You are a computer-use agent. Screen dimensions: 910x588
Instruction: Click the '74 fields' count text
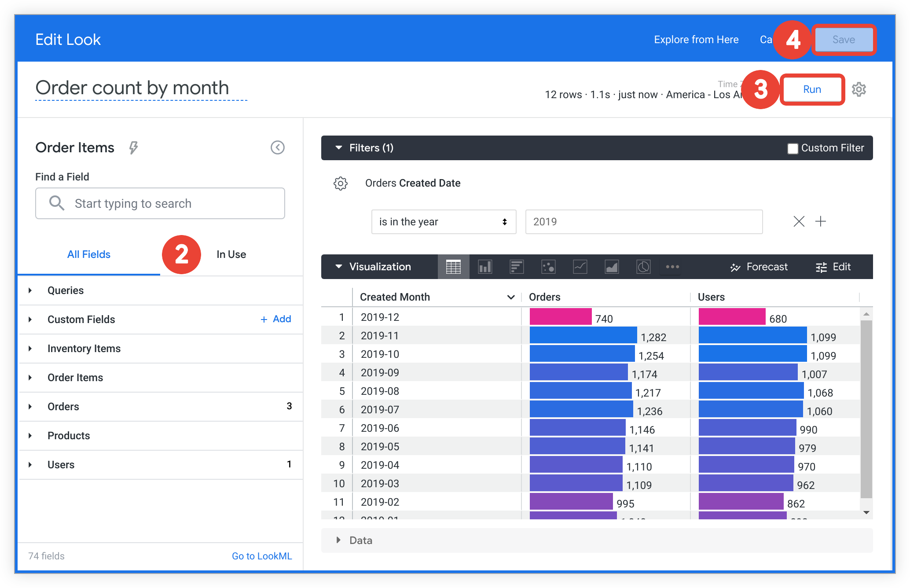(x=46, y=556)
